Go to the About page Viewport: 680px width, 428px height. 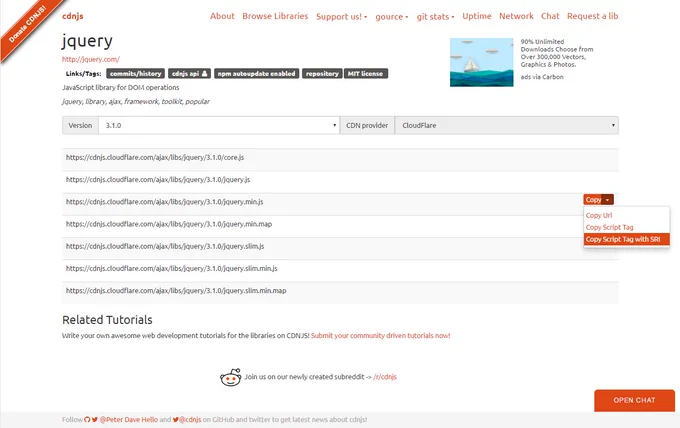(222, 16)
